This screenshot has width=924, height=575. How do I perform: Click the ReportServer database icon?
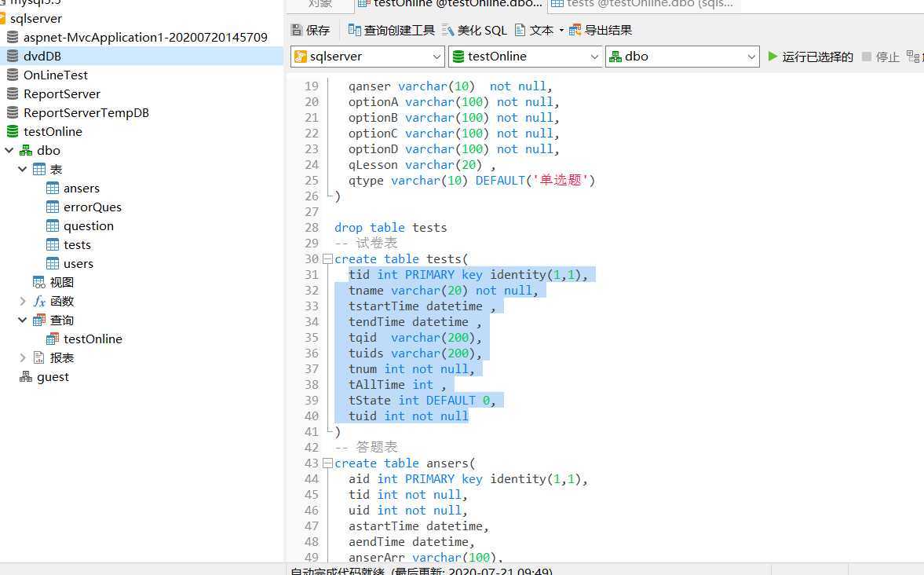point(13,93)
